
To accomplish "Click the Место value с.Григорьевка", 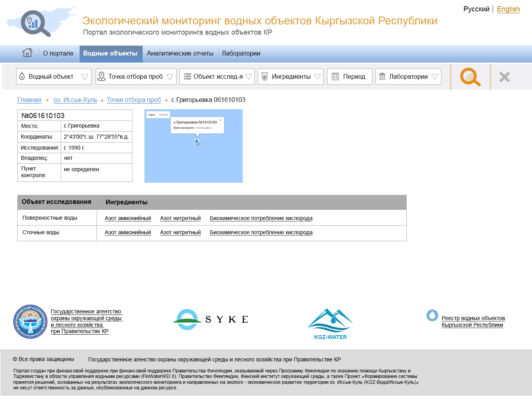I will [82, 126].
